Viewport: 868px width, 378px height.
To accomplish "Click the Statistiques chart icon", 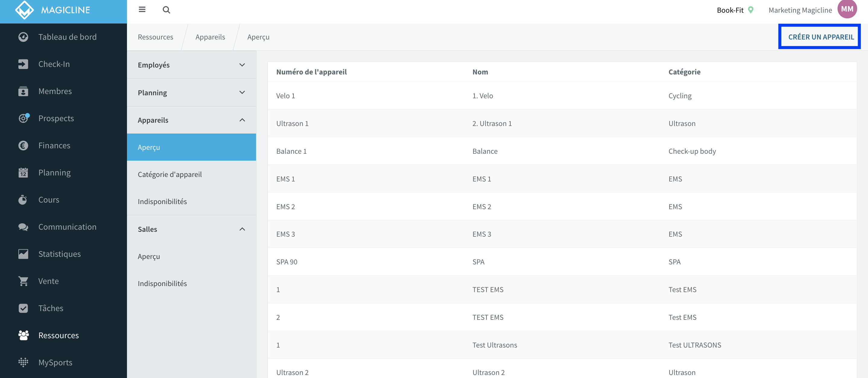I will tap(23, 254).
